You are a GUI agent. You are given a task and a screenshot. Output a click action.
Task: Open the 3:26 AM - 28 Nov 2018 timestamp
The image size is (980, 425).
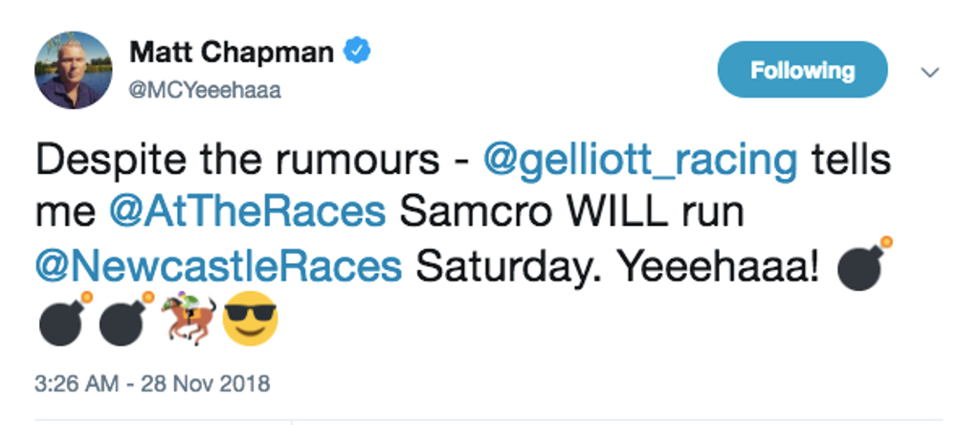tap(152, 386)
